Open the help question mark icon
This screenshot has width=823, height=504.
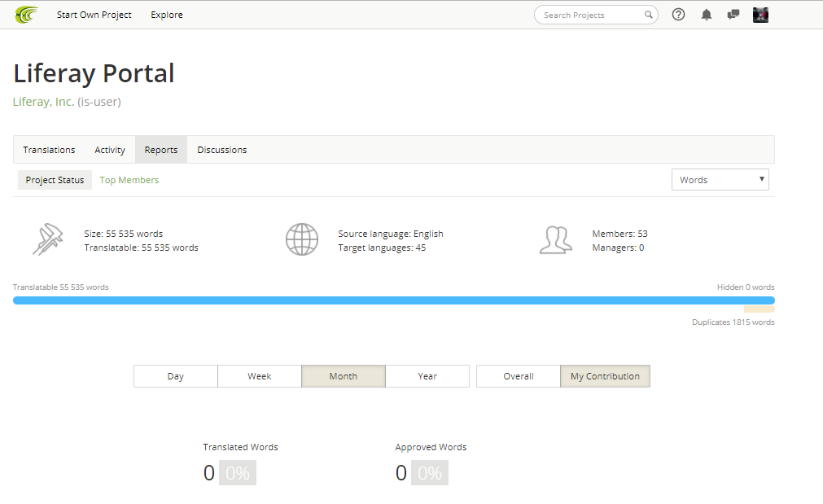point(678,15)
